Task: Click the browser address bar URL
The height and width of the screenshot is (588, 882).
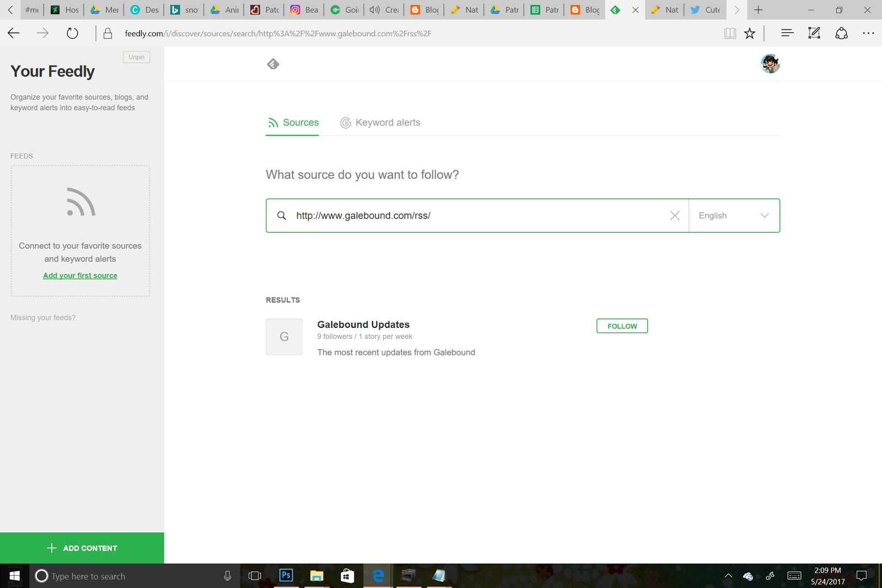Action: (x=278, y=34)
